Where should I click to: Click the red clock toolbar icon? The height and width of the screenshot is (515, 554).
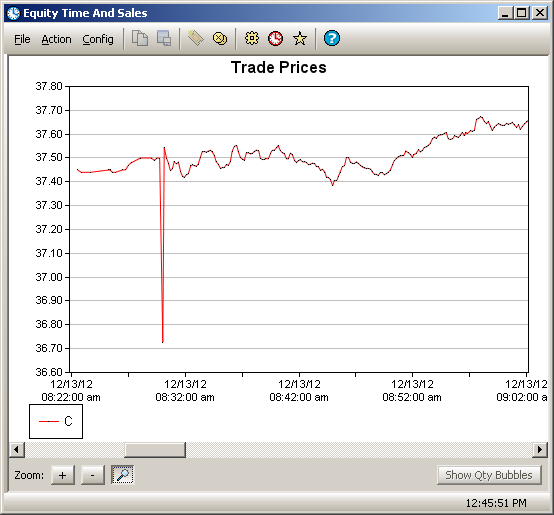[276, 38]
